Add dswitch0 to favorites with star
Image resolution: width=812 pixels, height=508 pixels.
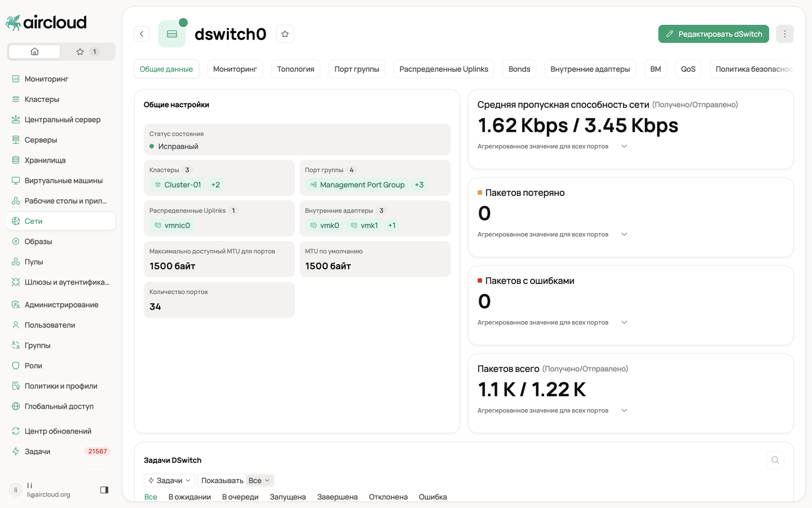coord(285,34)
